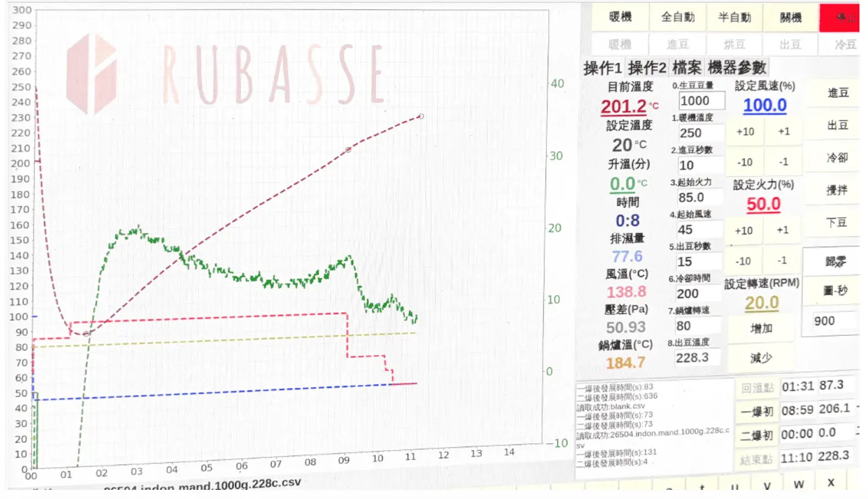Select the 201.2 current temperature reading

[623, 107]
